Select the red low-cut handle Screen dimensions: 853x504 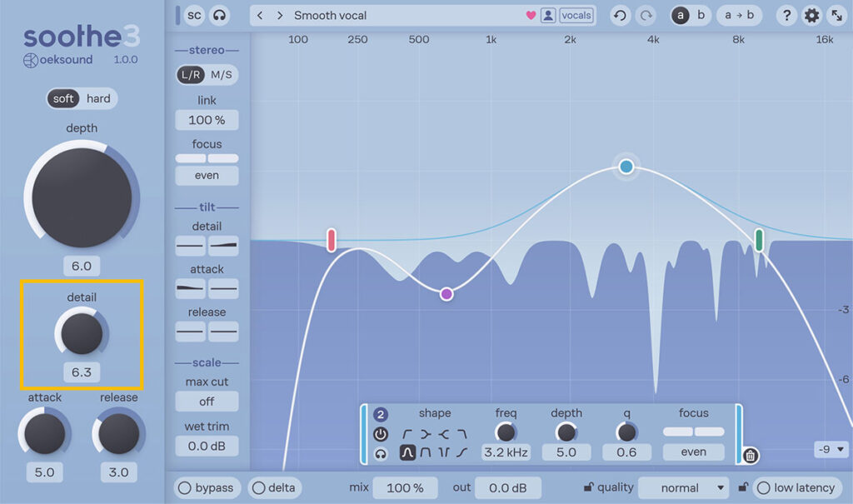tap(332, 240)
